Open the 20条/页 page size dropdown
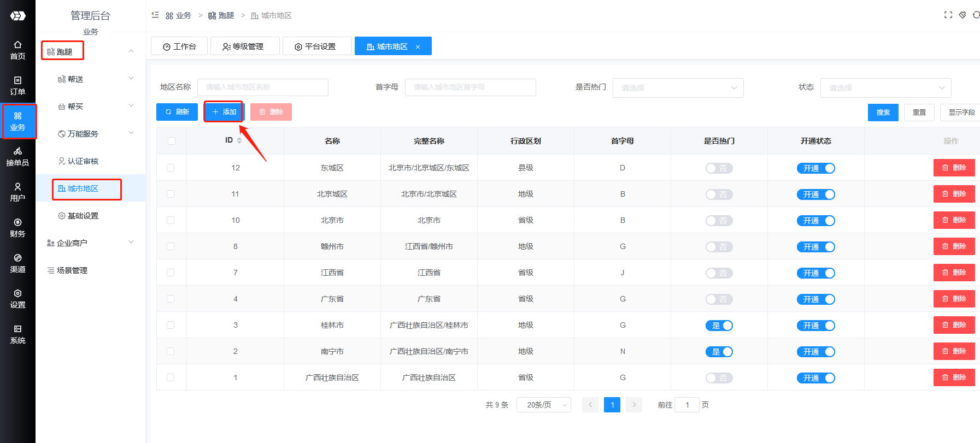This screenshot has width=980, height=443. [544, 405]
